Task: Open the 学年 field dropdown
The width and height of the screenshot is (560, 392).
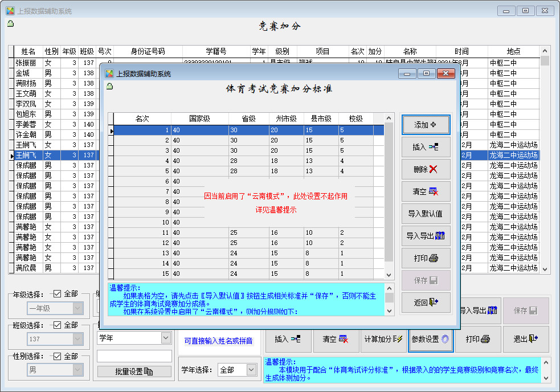Action: point(166,338)
